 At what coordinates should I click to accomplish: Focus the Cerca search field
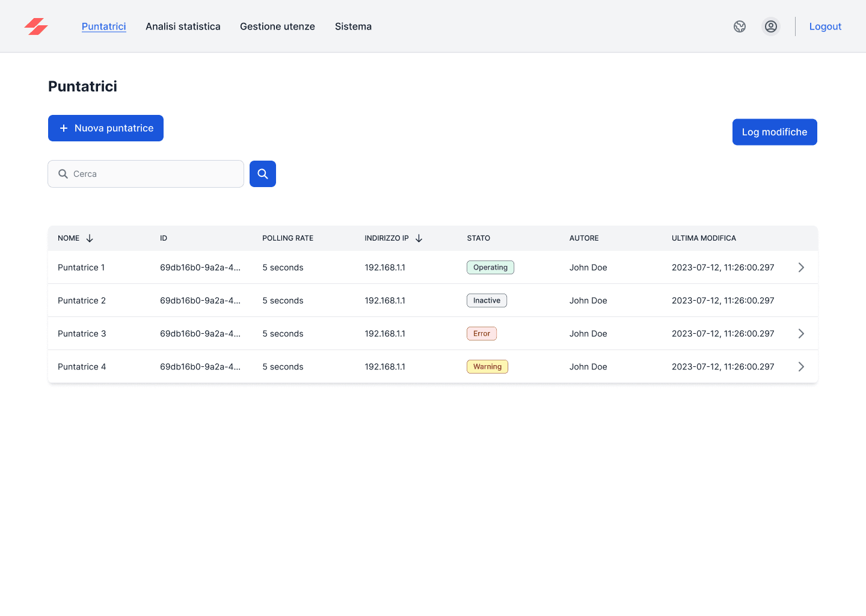pos(153,174)
